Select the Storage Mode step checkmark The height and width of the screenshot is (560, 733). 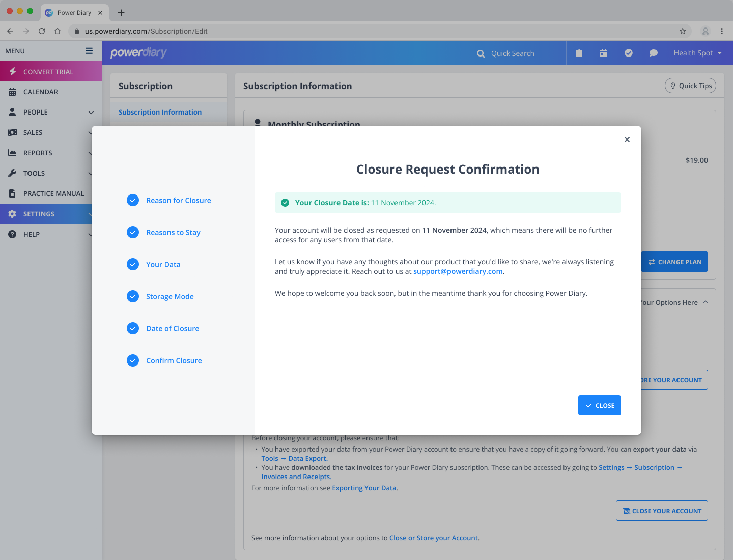tap(133, 296)
